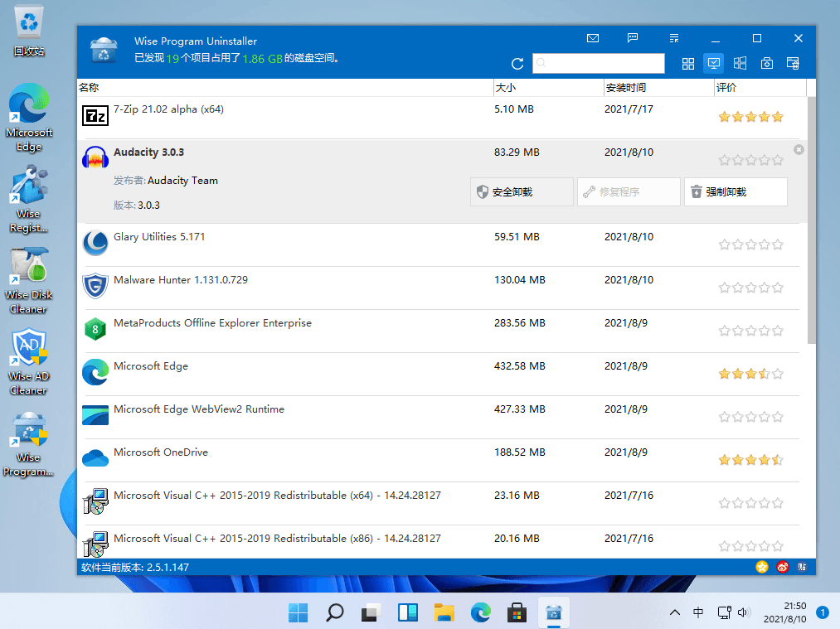This screenshot has height=629, width=840.
Task: Expand the system tray hidden icons chevron
Action: point(675,612)
